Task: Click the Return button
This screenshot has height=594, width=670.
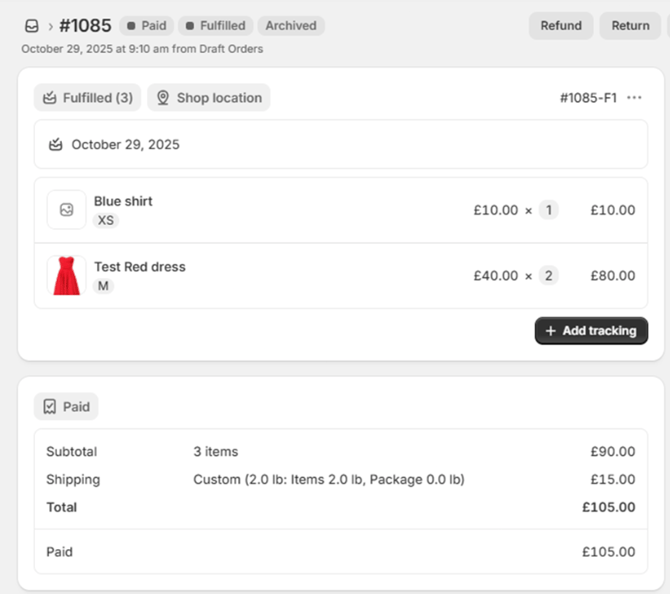Action: pos(630,26)
